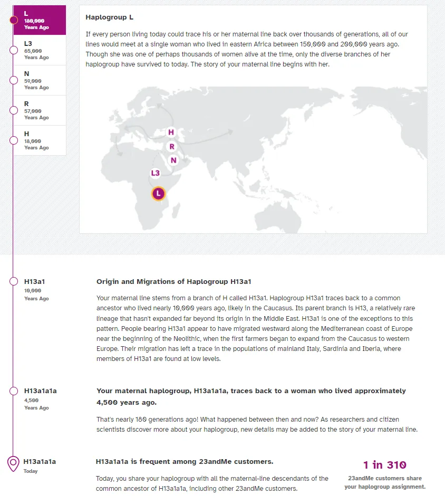
Task: Click the highlighted orange L circle in Africa
Action: click(x=157, y=194)
